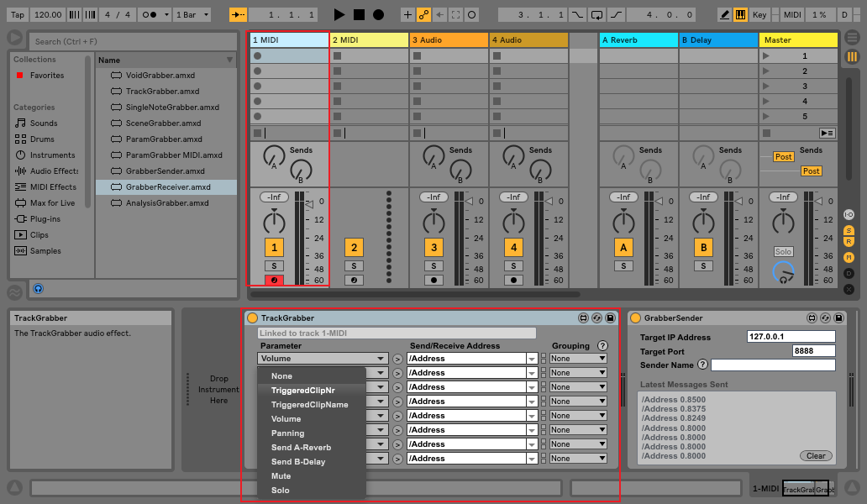Clear GrabberSender latest messages
This screenshot has height=504, width=867.
point(816,456)
